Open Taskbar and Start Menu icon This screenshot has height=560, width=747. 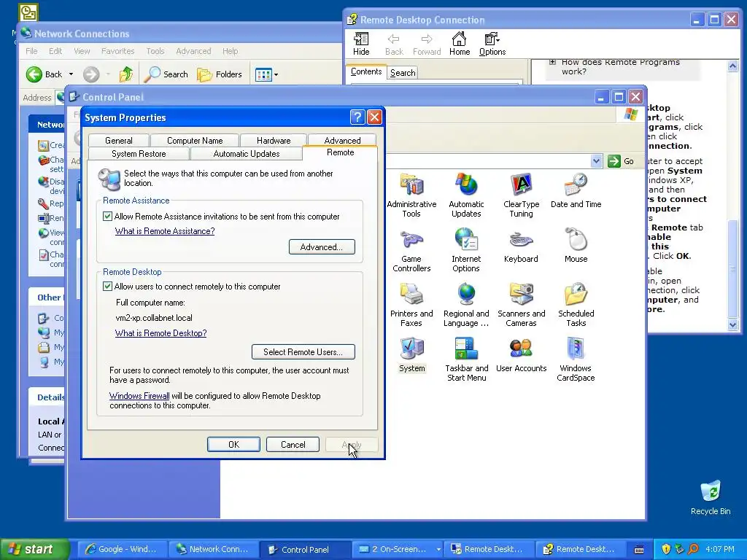pos(466,359)
